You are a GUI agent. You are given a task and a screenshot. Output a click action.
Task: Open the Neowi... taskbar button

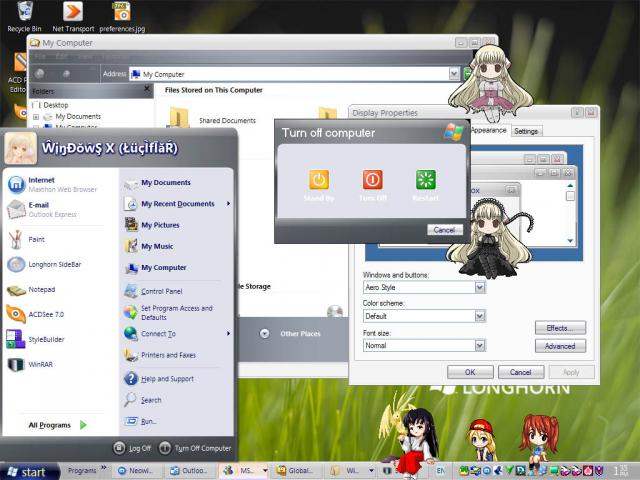pyautogui.click(x=135, y=471)
